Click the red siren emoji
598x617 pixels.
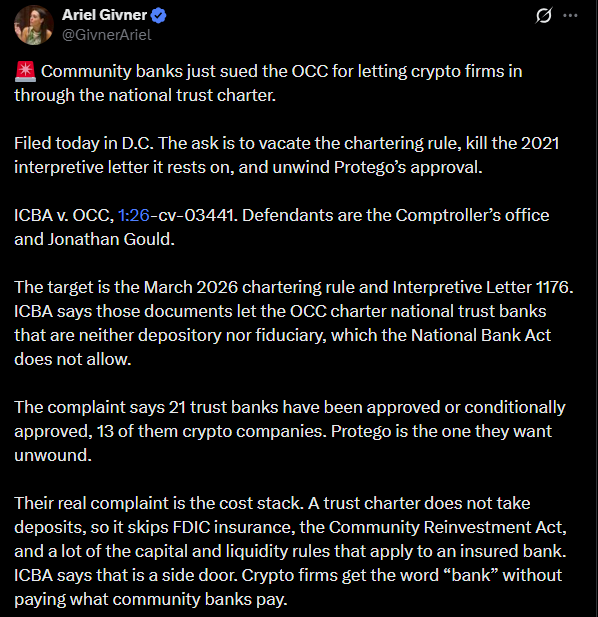25,71
